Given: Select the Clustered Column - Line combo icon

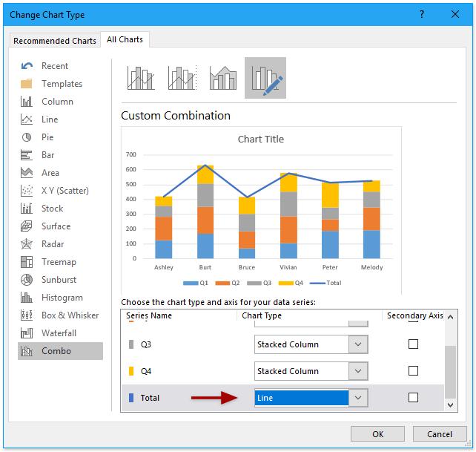Looking at the screenshot, I should pos(141,78).
